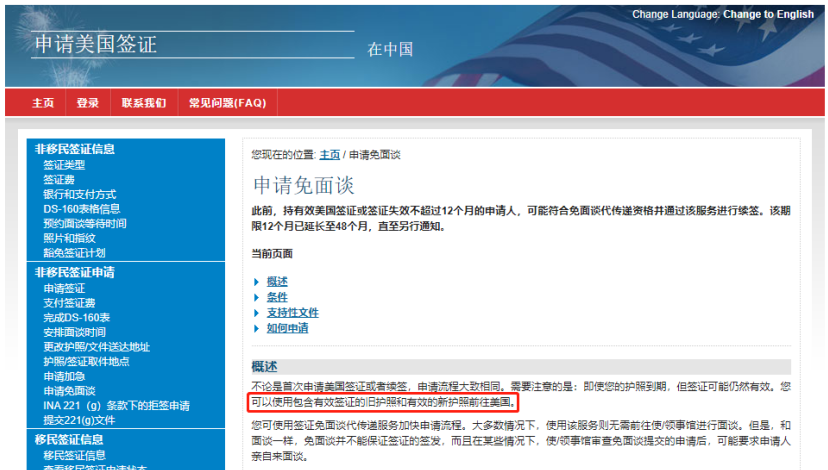Open the 登录 login tab

click(x=88, y=103)
